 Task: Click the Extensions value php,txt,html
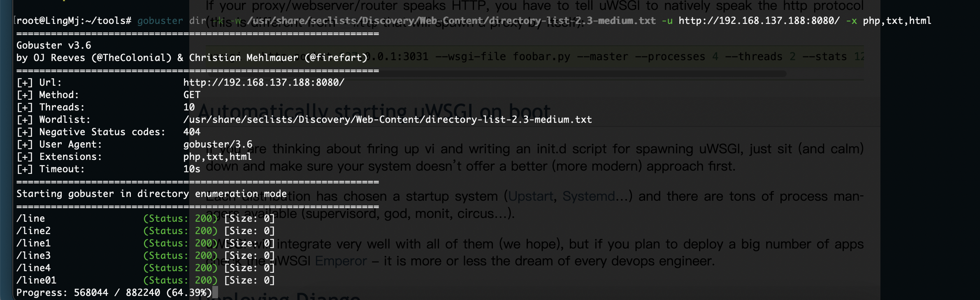(x=218, y=157)
